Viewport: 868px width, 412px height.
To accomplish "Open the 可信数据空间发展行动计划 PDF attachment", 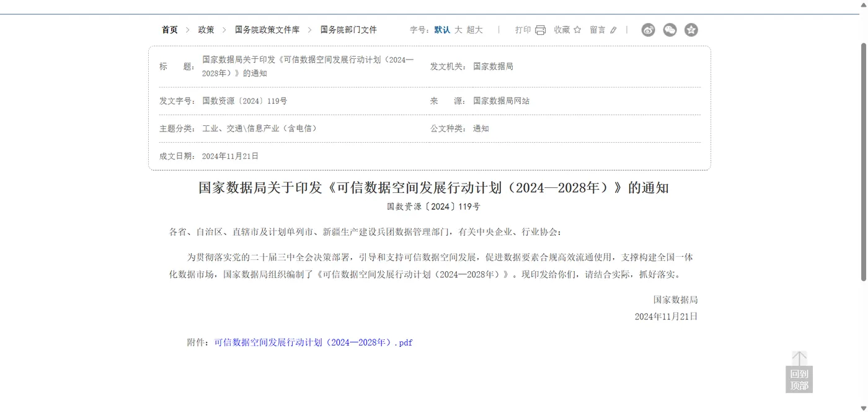I will point(313,343).
